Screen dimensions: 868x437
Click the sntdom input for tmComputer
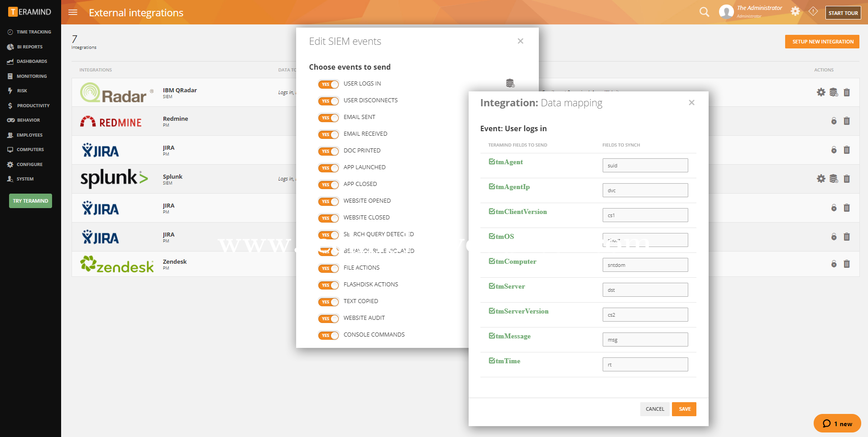click(x=645, y=265)
